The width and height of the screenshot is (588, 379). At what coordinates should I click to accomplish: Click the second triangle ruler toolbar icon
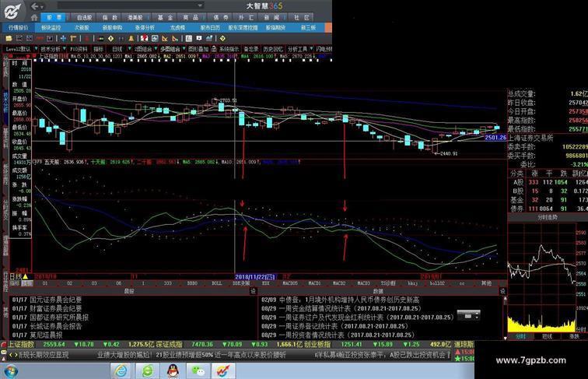[176, 38]
